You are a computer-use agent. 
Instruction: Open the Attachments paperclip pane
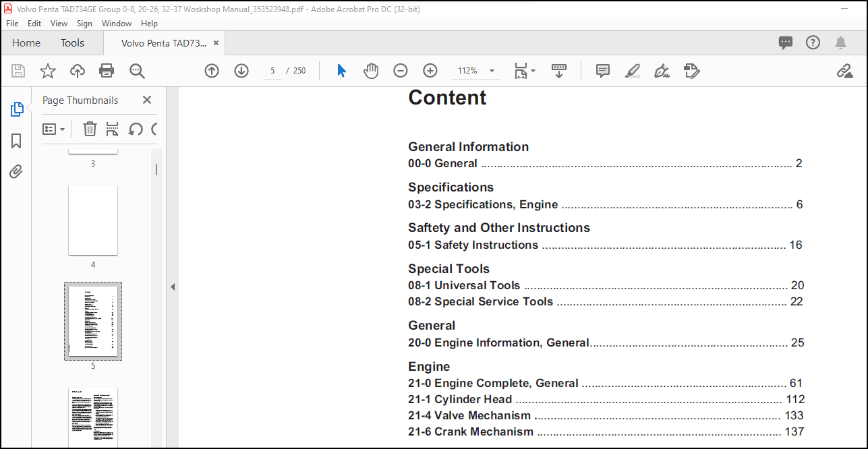pyautogui.click(x=17, y=172)
